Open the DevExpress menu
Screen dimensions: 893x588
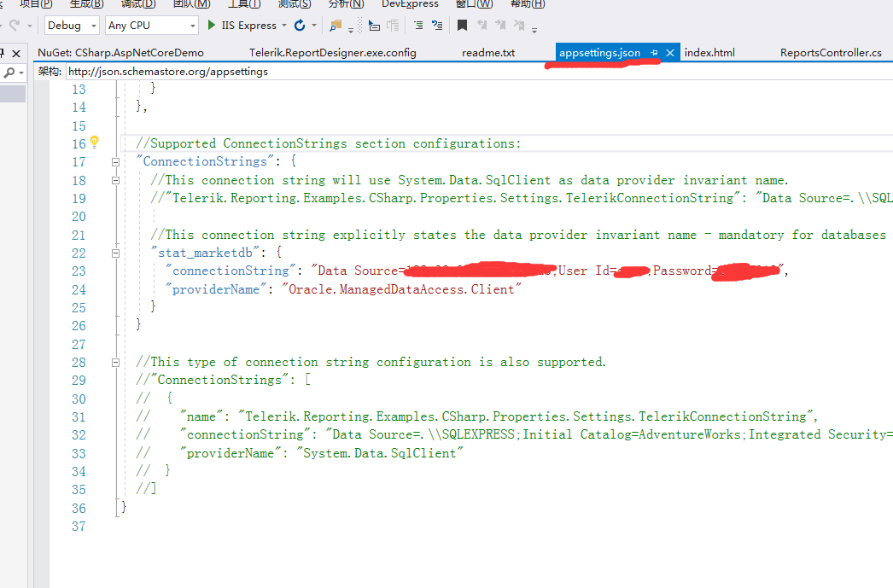tap(410, 4)
